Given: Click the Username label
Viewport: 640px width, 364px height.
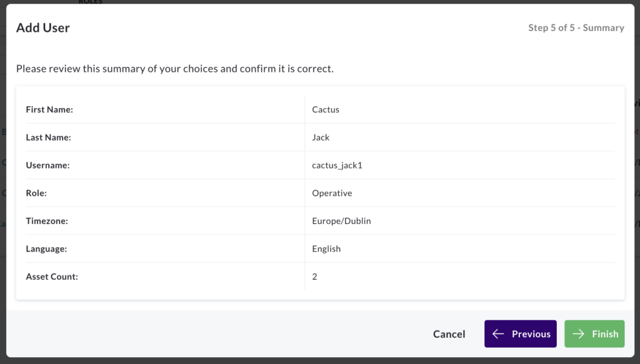Looking at the screenshot, I should (47, 165).
